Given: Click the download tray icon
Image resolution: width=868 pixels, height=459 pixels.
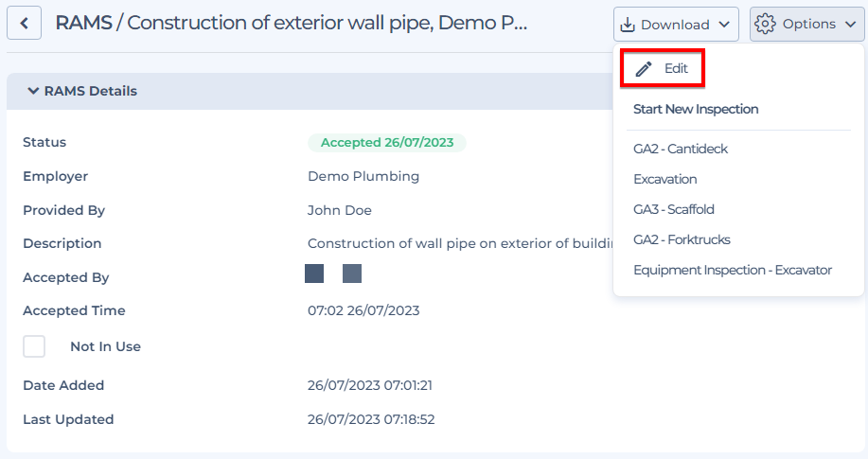Looking at the screenshot, I should click(x=628, y=25).
